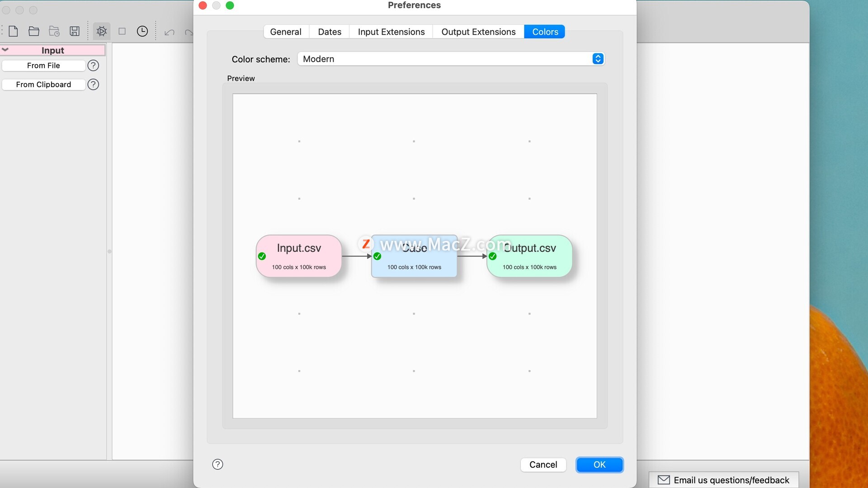
Task: Click the Input section header
Action: coord(53,50)
